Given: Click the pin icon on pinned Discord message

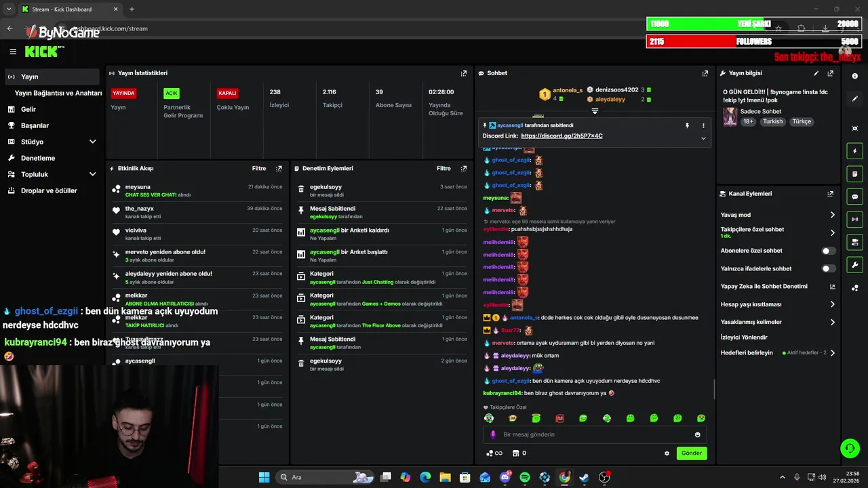Looking at the screenshot, I should 687,125.
